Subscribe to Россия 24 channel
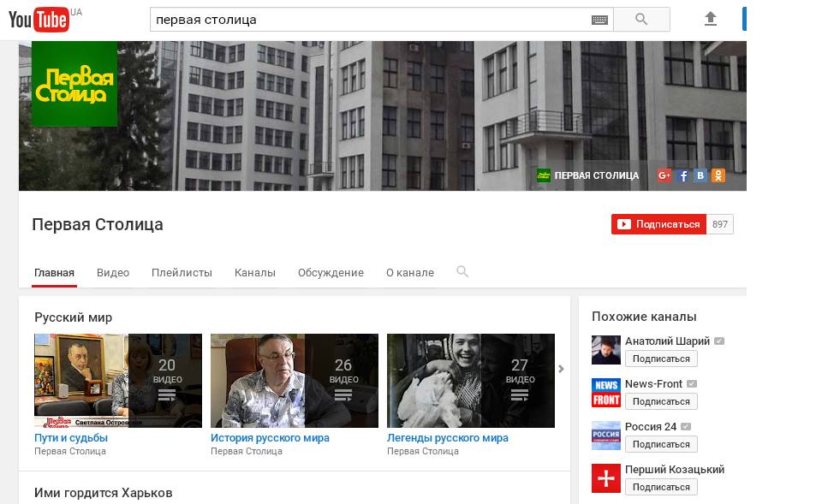 (660, 444)
